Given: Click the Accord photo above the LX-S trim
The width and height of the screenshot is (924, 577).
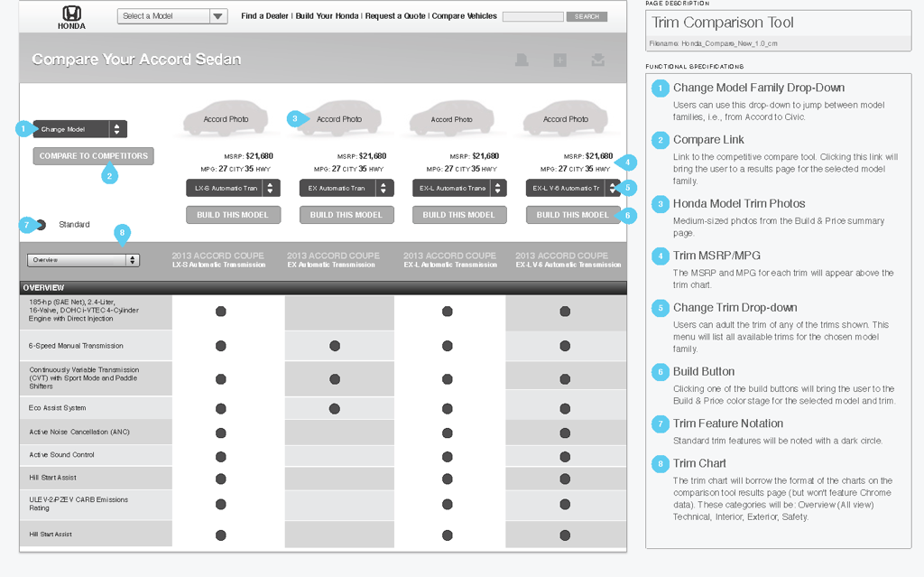Looking at the screenshot, I should (x=226, y=118).
